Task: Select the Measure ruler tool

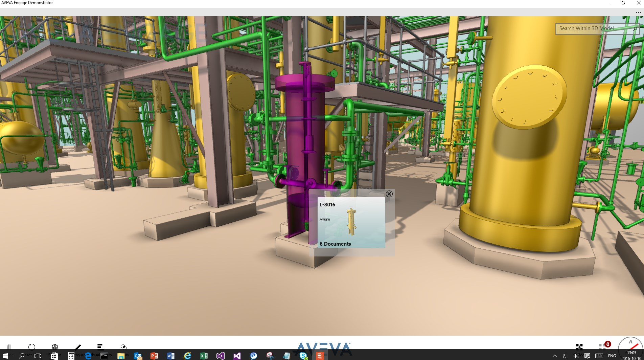Action: (x=78, y=347)
